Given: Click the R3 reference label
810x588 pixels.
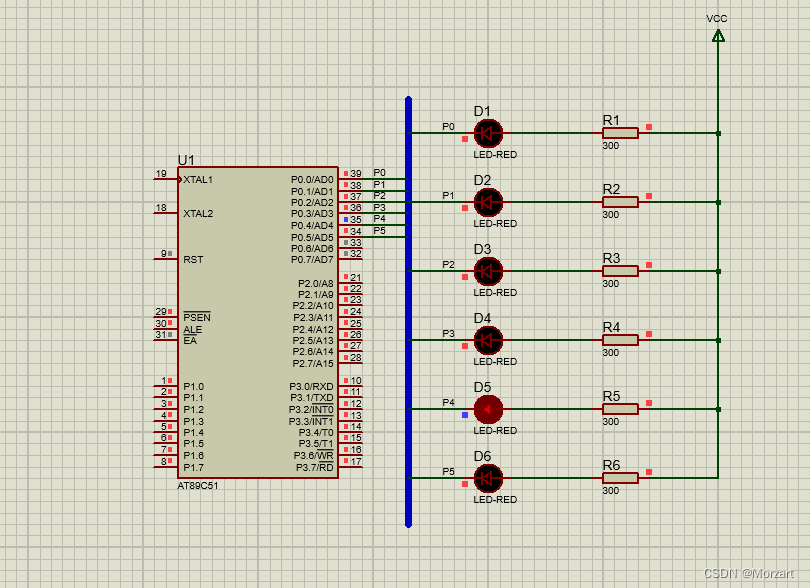Looking at the screenshot, I should click(611, 258).
